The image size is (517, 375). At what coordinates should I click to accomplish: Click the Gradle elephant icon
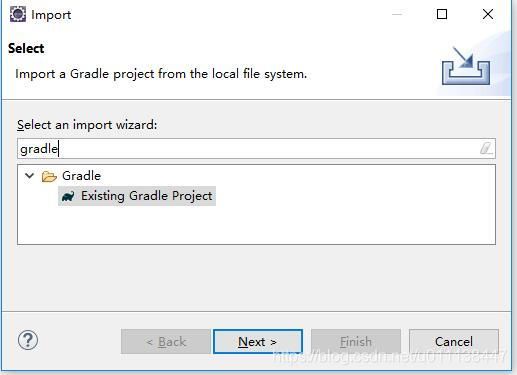pyautogui.click(x=68, y=196)
